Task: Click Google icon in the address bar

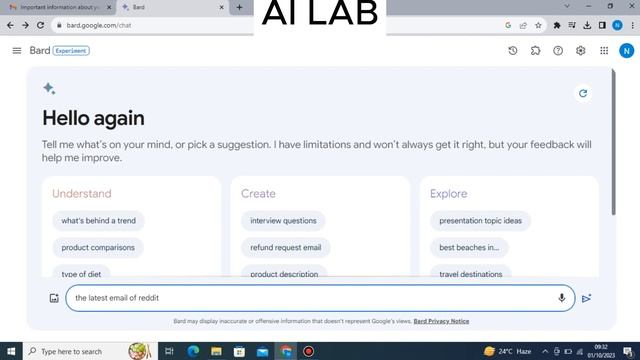Action: pos(508,25)
